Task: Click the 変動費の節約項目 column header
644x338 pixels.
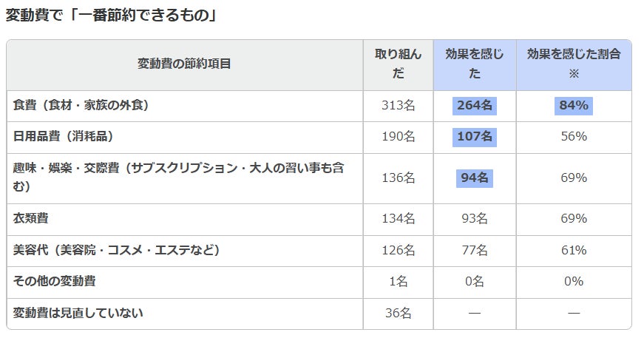Action: click(184, 64)
